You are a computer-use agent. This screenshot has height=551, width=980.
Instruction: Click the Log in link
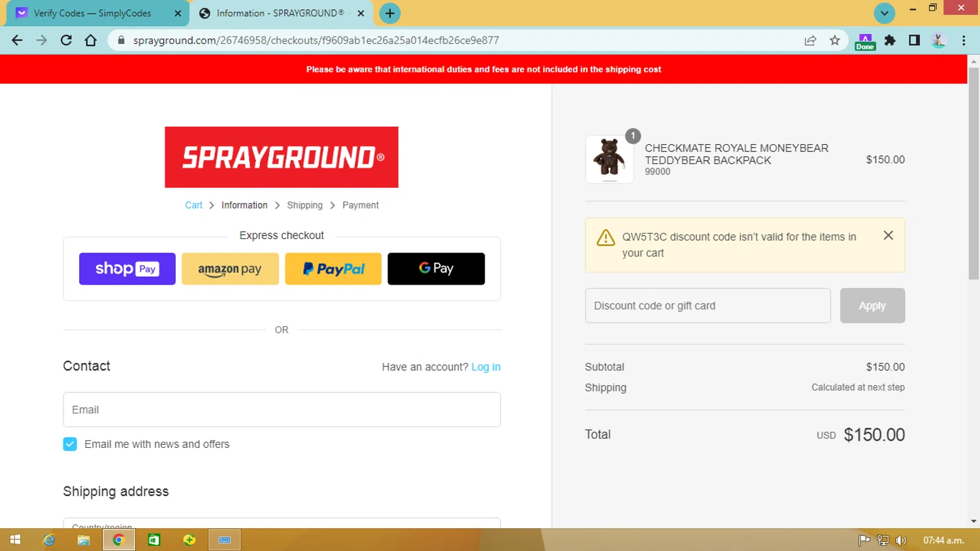(x=486, y=367)
